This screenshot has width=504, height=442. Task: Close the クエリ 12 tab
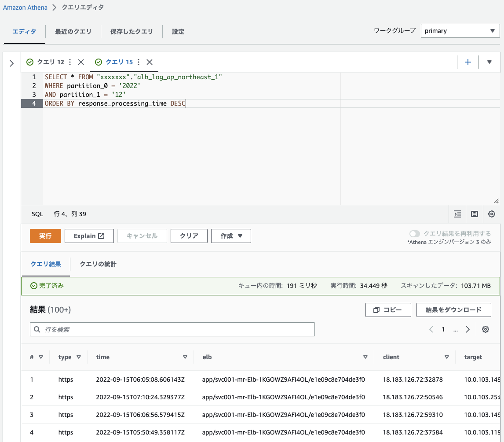[80, 62]
